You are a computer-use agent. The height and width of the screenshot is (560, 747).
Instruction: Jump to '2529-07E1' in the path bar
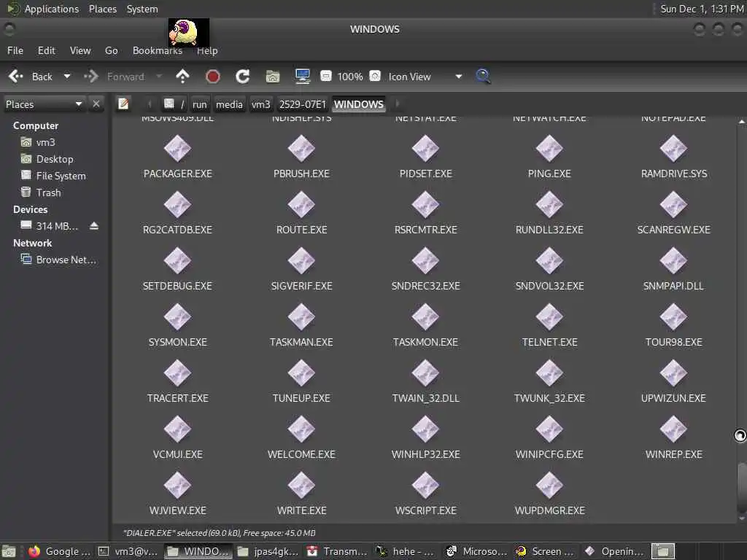(303, 104)
